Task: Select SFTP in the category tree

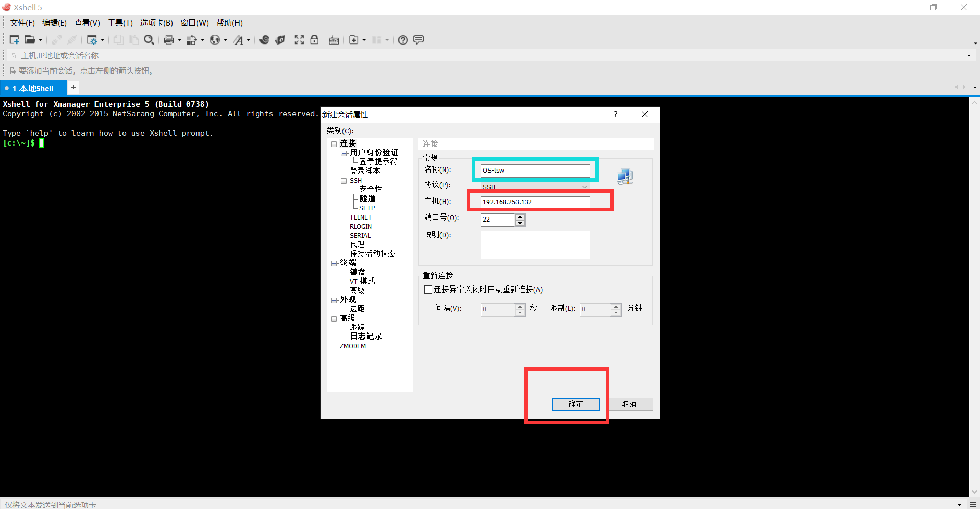Action: (366, 208)
